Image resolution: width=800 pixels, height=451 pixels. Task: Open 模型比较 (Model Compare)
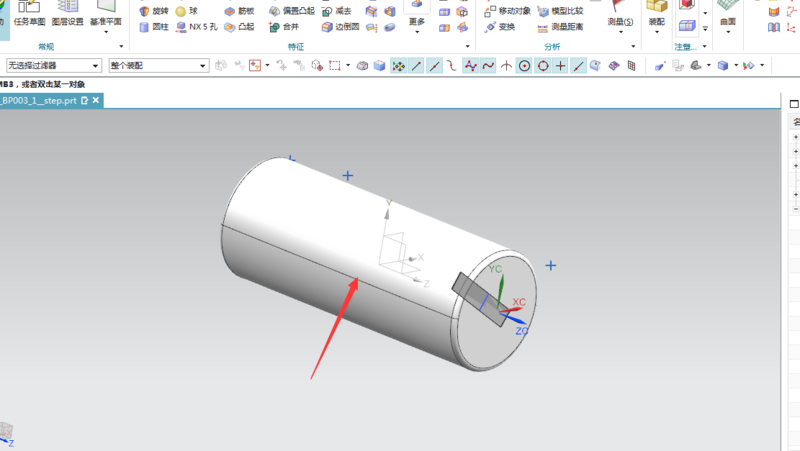560,11
